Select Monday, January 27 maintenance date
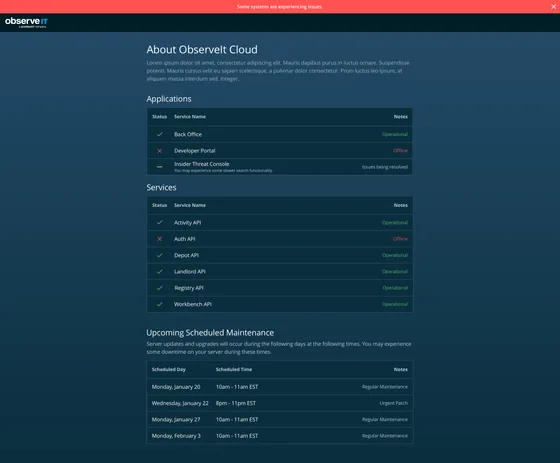Viewport: 560px width, 463px height. tap(176, 419)
